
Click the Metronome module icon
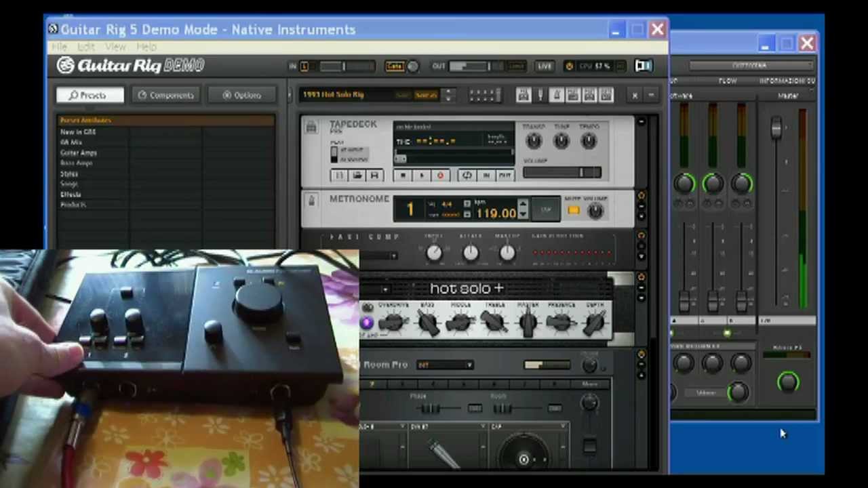click(311, 201)
